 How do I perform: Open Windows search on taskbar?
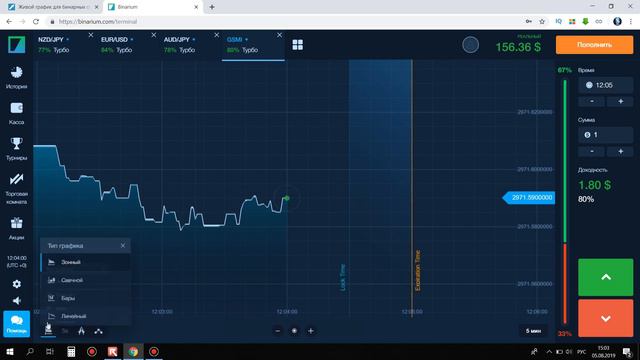click(30, 351)
